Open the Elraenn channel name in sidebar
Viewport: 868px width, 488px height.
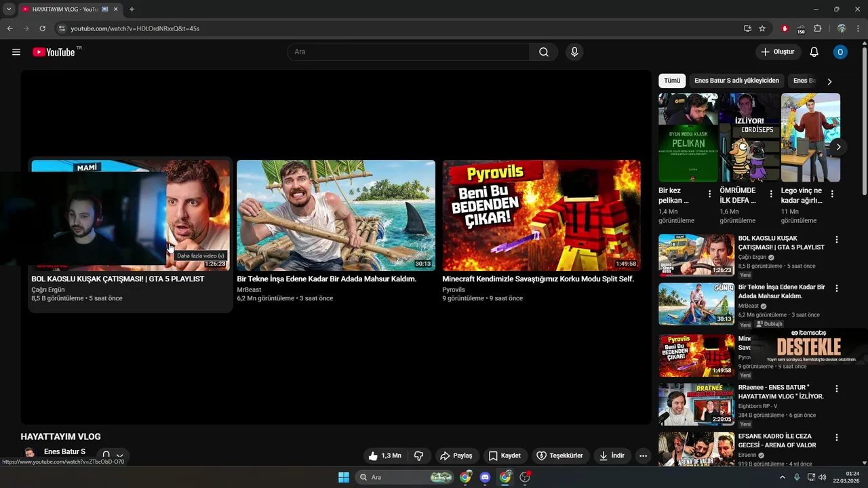[748, 455]
